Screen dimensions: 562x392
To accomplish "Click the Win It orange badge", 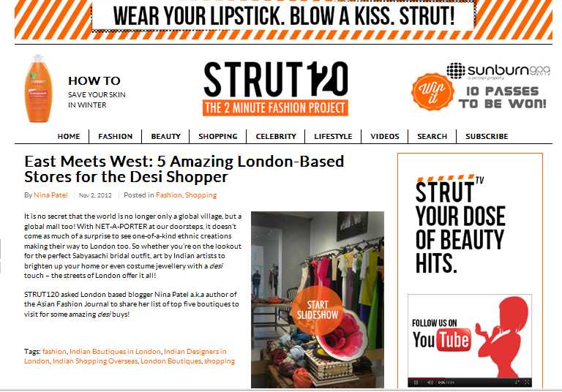I will coord(432,91).
